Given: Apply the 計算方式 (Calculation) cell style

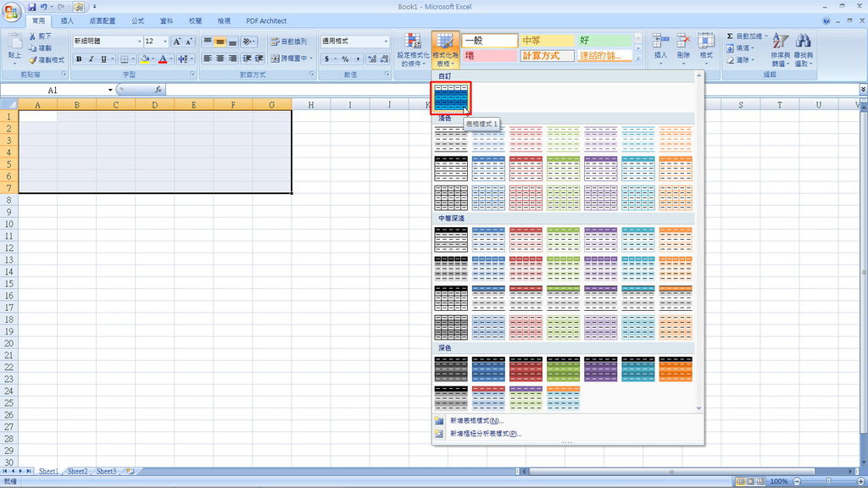Looking at the screenshot, I should pos(547,56).
